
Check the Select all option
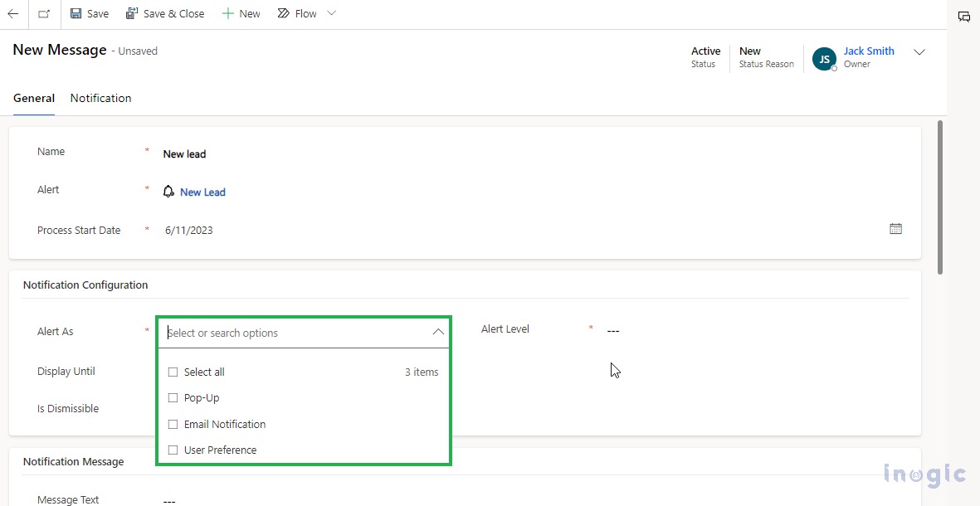[173, 372]
